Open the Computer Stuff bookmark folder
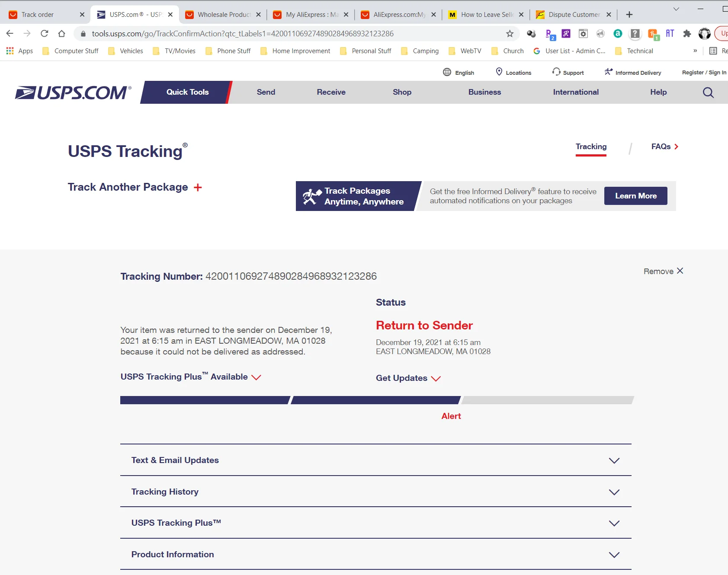This screenshot has height=575, width=728. pyautogui.click(x=71, y=51)
